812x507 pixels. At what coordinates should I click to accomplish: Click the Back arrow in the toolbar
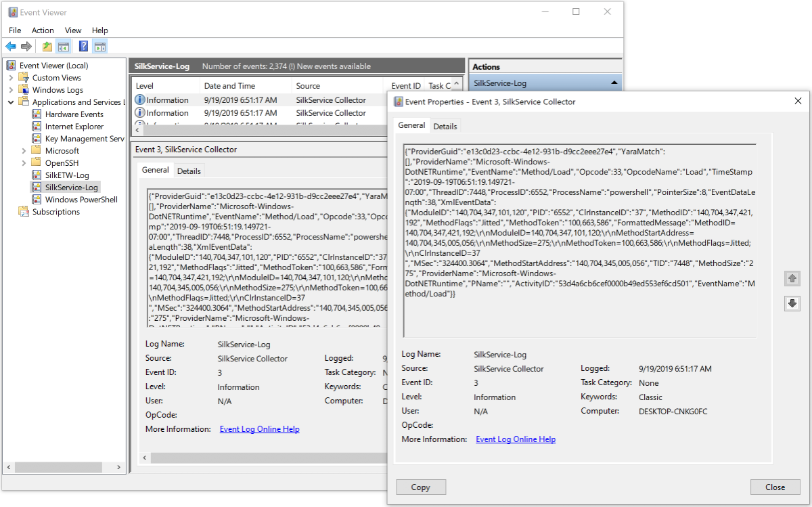tap(11, 47)
